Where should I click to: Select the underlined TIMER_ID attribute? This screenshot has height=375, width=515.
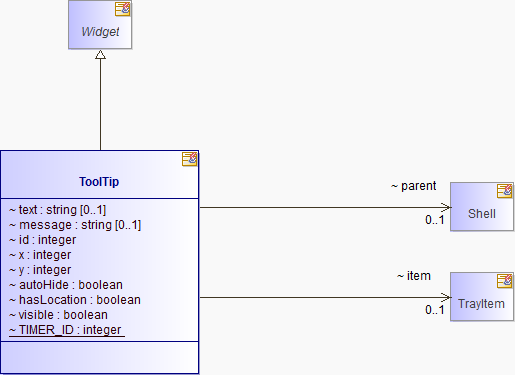pos(67,330)
